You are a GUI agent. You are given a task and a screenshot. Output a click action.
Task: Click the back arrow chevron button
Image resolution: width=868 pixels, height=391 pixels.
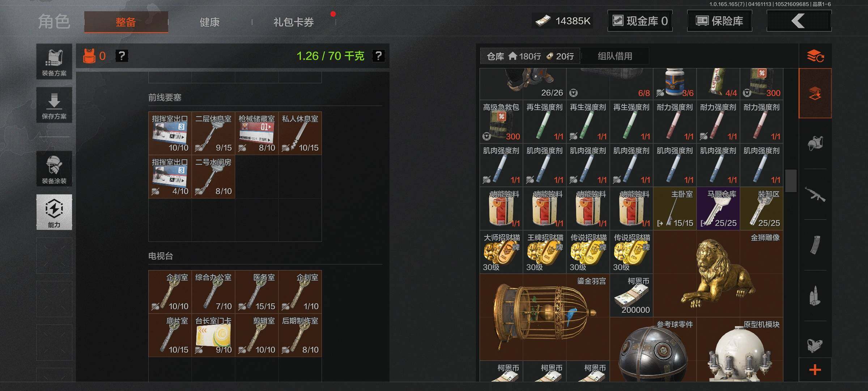click(799, 21)
